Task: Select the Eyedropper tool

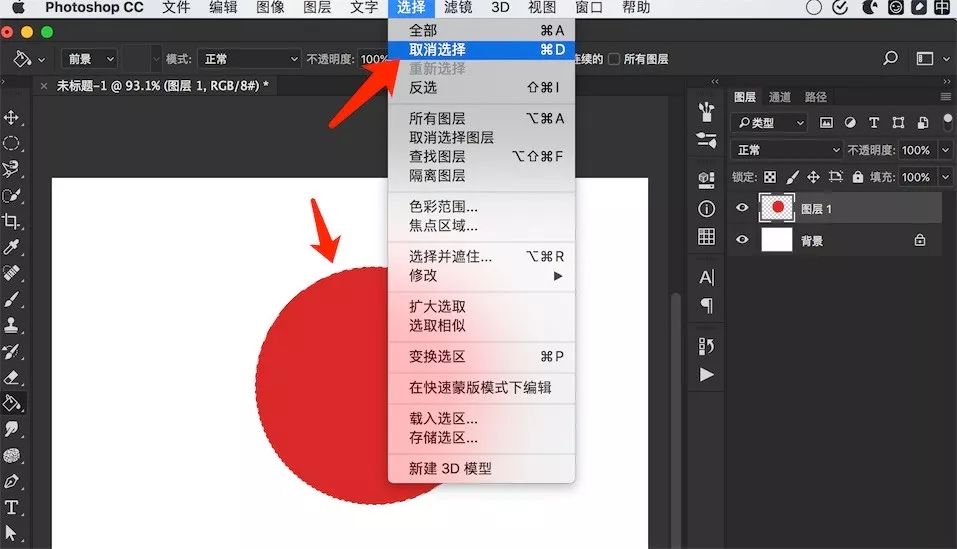Action: pos(11,247)
